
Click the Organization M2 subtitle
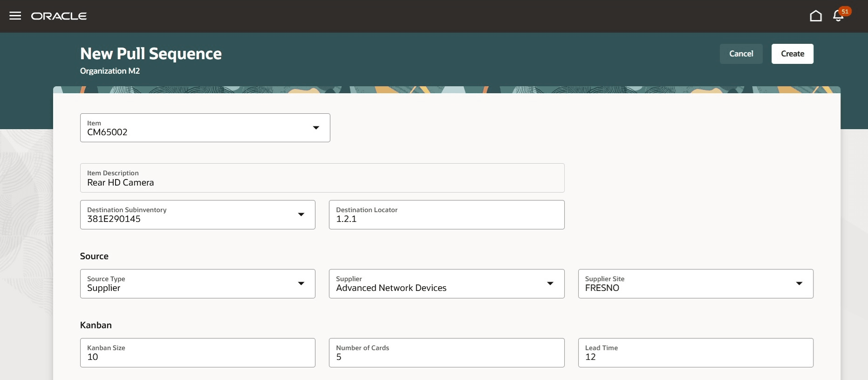pyautogui.click(x=110, y=71)
